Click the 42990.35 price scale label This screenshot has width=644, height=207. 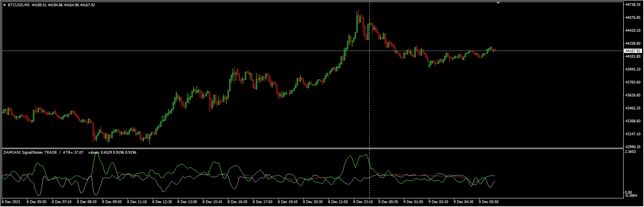(x=633, y=147)
